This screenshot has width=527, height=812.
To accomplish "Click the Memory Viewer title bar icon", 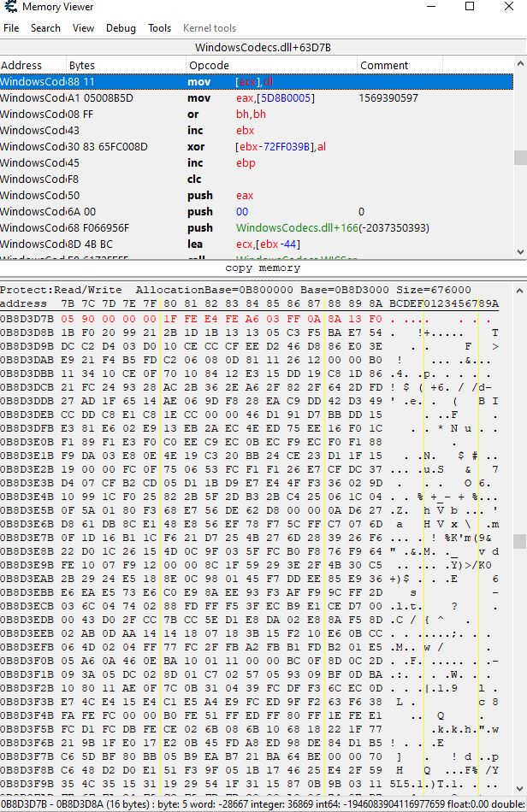I will tap(10, 7).
